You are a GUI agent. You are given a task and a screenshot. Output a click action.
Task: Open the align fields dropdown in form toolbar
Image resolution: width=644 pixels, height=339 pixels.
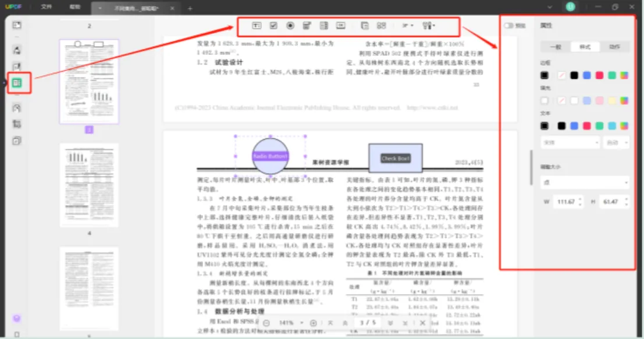click(407, 26)
